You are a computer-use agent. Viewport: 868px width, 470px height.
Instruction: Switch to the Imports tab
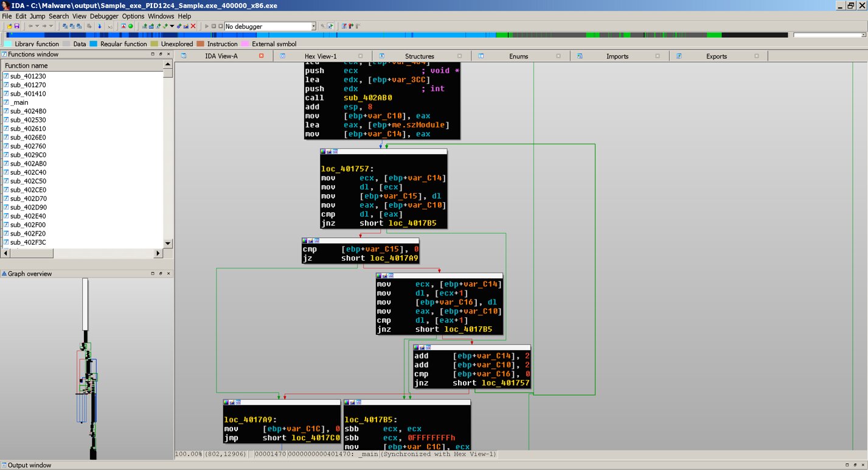617,56
